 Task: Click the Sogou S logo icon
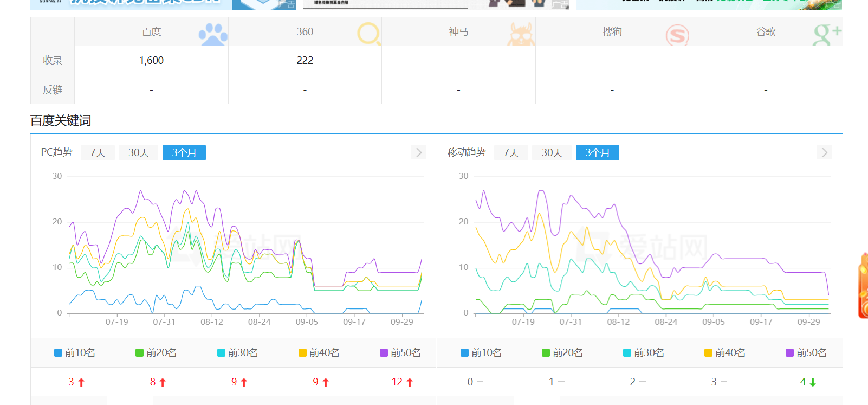click(677, 35)
